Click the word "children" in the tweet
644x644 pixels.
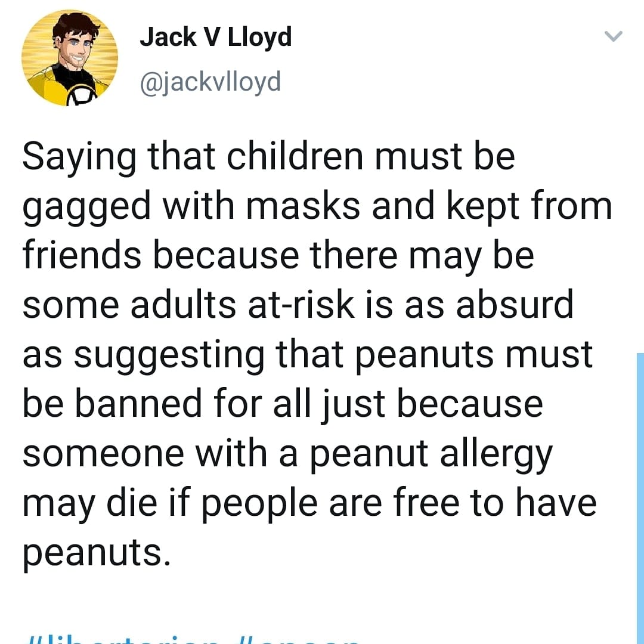[295, 156]
